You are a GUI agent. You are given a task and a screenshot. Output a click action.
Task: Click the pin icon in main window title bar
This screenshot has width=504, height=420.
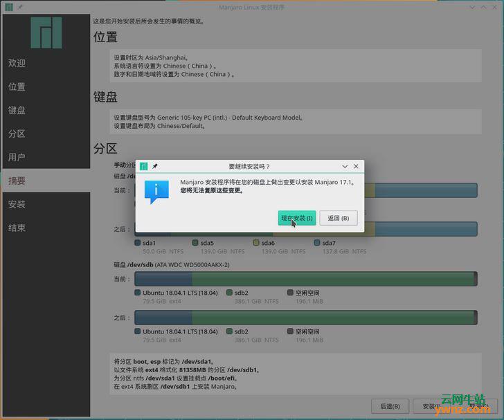coord(20,7)
